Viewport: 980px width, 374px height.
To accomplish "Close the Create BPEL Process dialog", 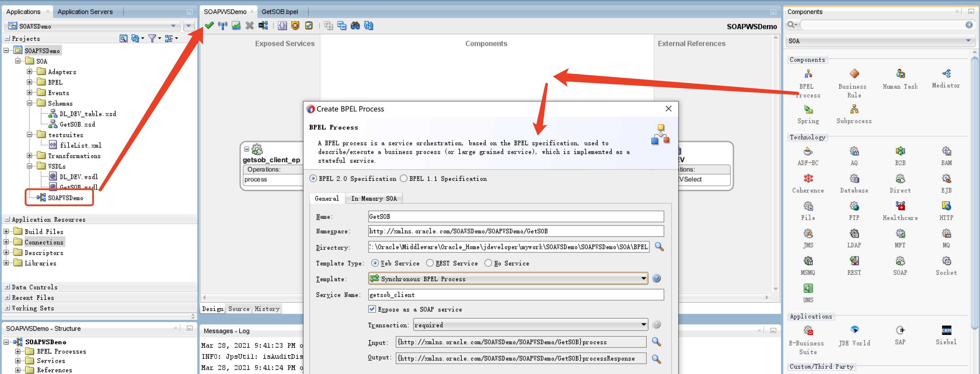I will pyautogui.click(x=668, y=109).
